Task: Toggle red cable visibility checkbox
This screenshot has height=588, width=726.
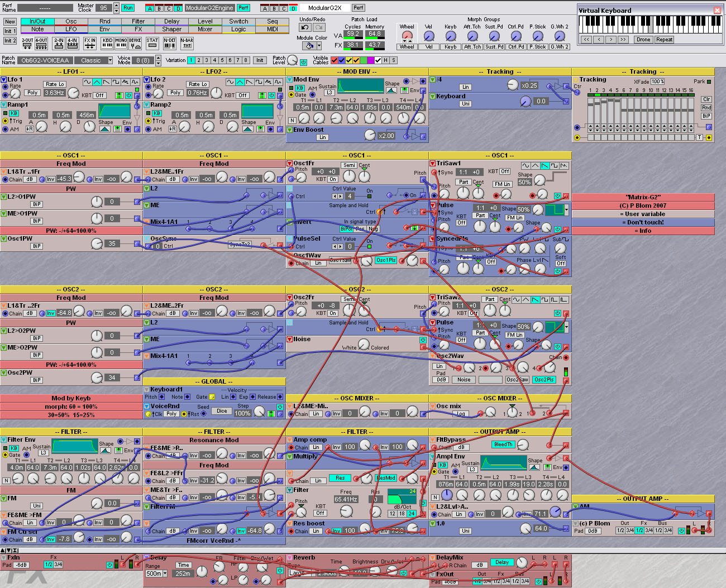Action: [x=335, y=60]
